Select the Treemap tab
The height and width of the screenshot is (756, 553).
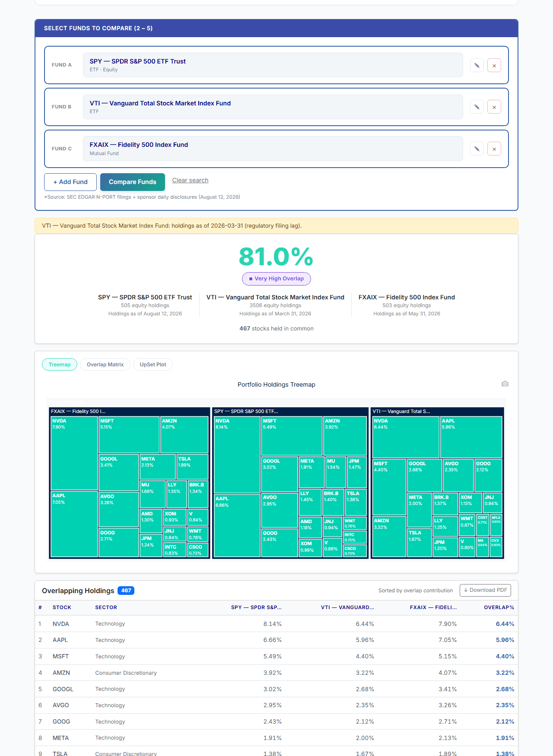[x=60, y=365]
